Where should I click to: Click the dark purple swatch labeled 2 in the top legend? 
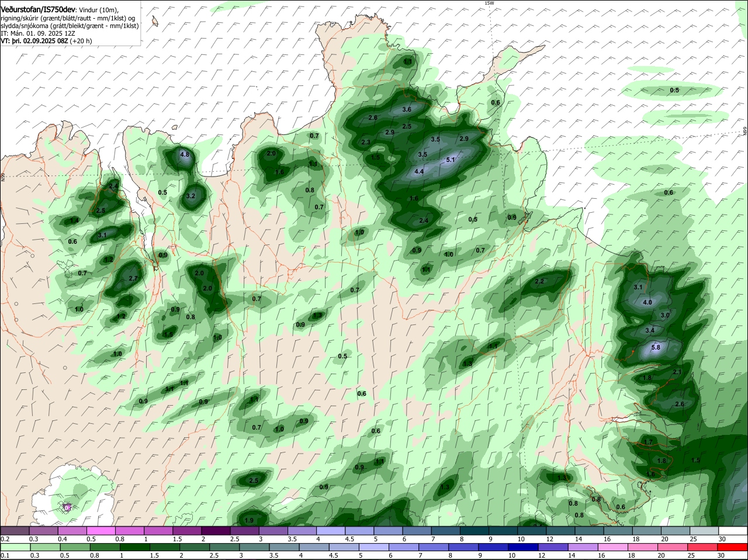(x=217, y=530)
